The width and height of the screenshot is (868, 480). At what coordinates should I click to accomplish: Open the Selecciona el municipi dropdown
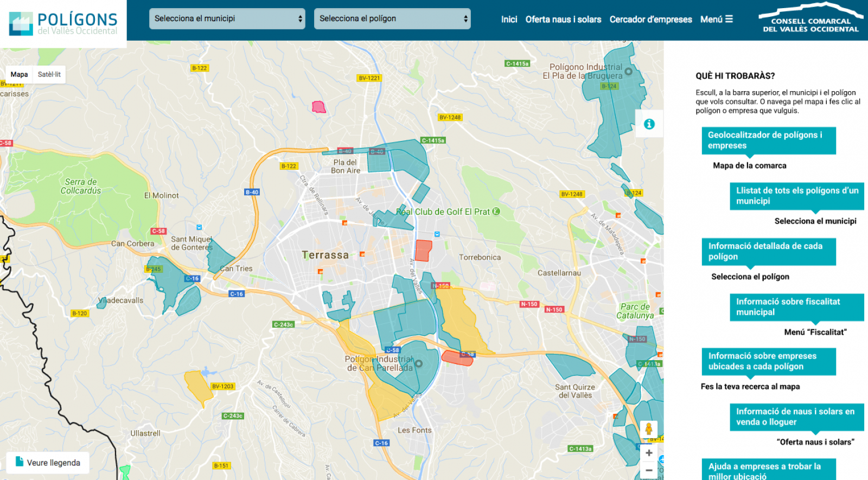point(227,18)
